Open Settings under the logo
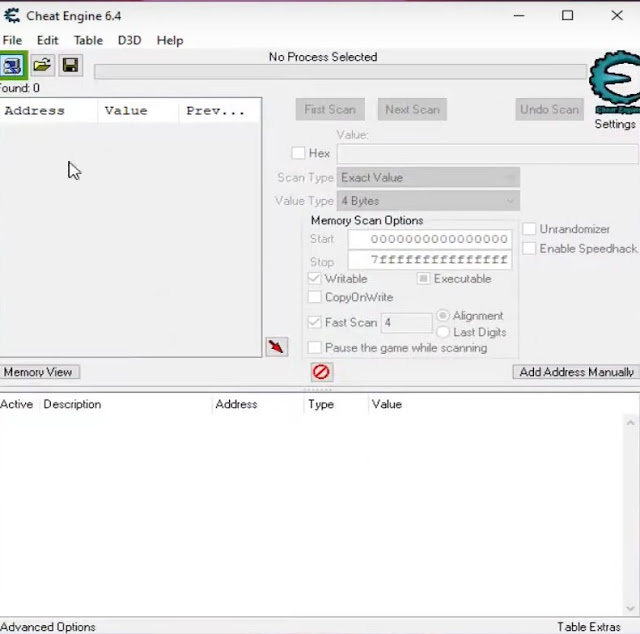 click(x=615, y=124)
